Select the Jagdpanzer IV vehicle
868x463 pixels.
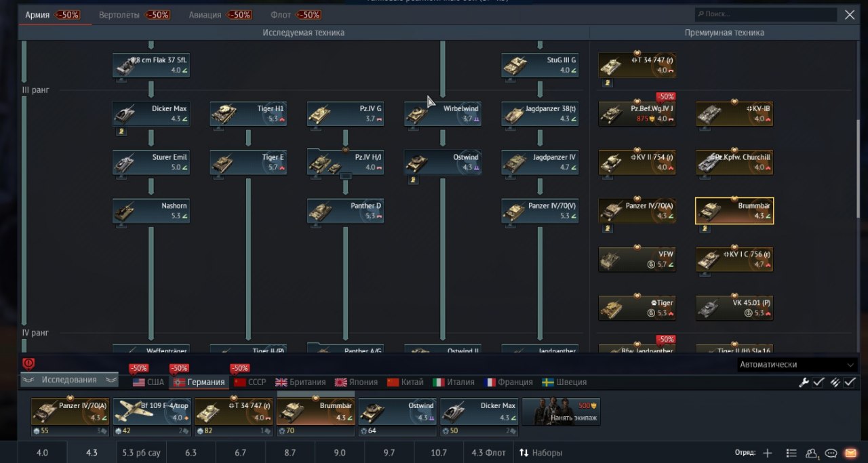pos(540,163)
